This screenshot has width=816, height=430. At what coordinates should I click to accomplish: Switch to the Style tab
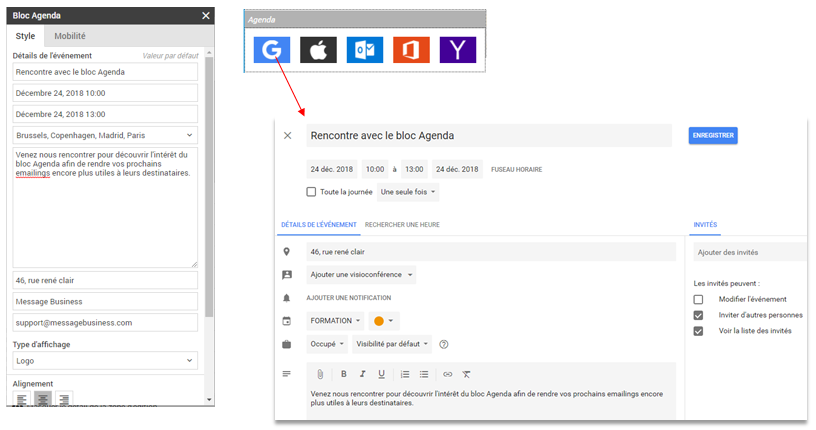click(x=26, y=36)
